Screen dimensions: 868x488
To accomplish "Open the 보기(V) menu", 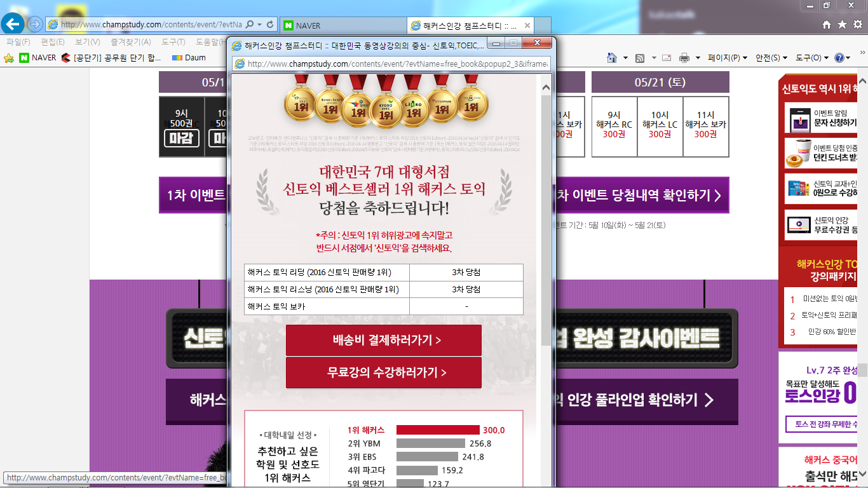I will click(x=87, y=42).
